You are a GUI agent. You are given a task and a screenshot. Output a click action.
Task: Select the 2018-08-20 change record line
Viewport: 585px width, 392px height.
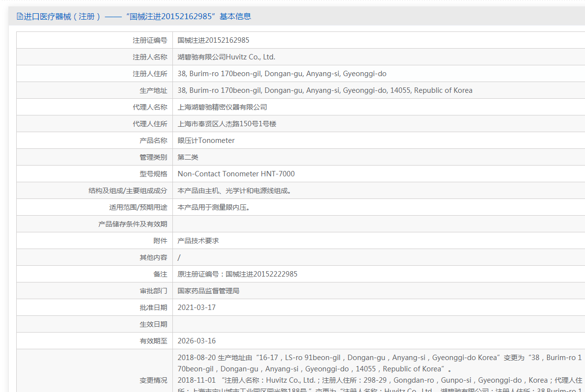point(379,364)
